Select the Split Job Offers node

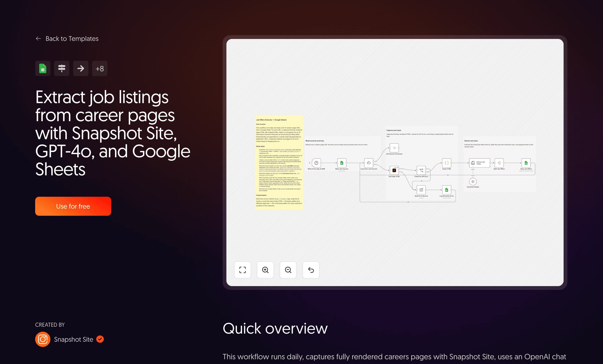[x=499, y=163]
